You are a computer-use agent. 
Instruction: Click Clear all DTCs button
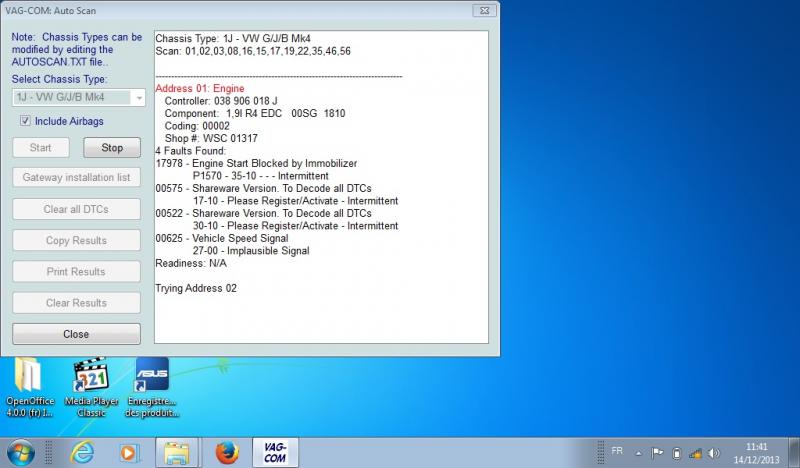pyautogui.click(x=77, y=209)
